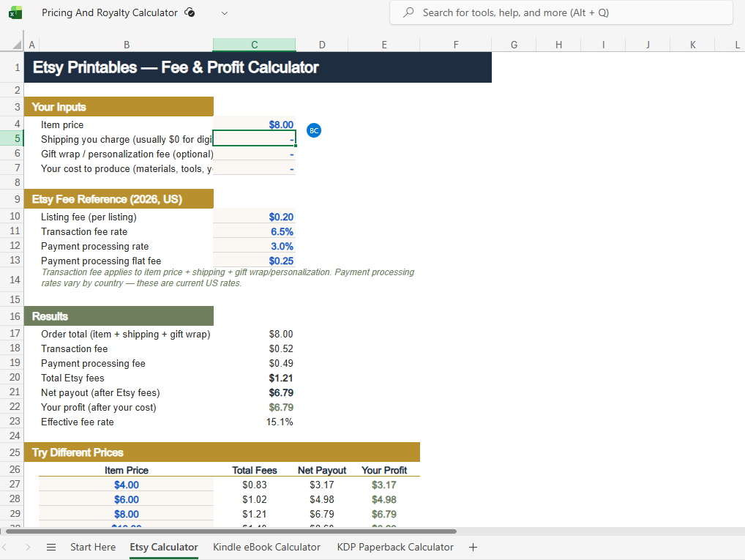Select the Etsy Fee Reference section header

point(119,198)
